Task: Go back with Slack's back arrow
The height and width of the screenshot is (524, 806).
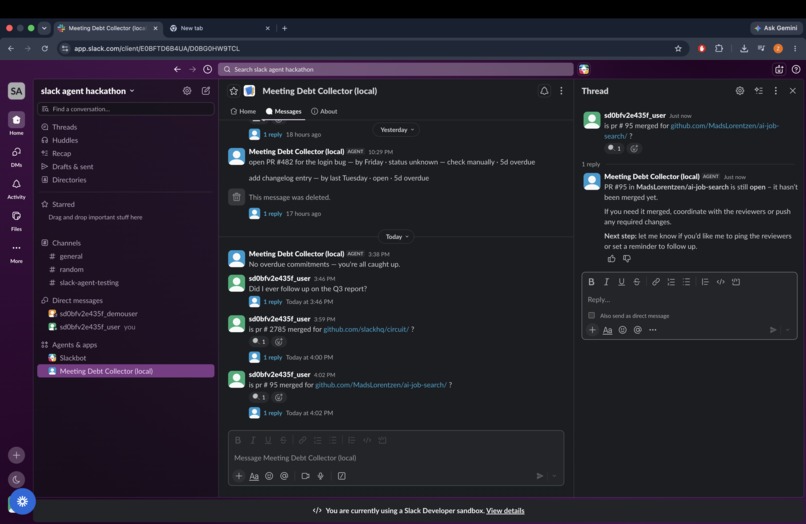Action: (x=177, y=69)
